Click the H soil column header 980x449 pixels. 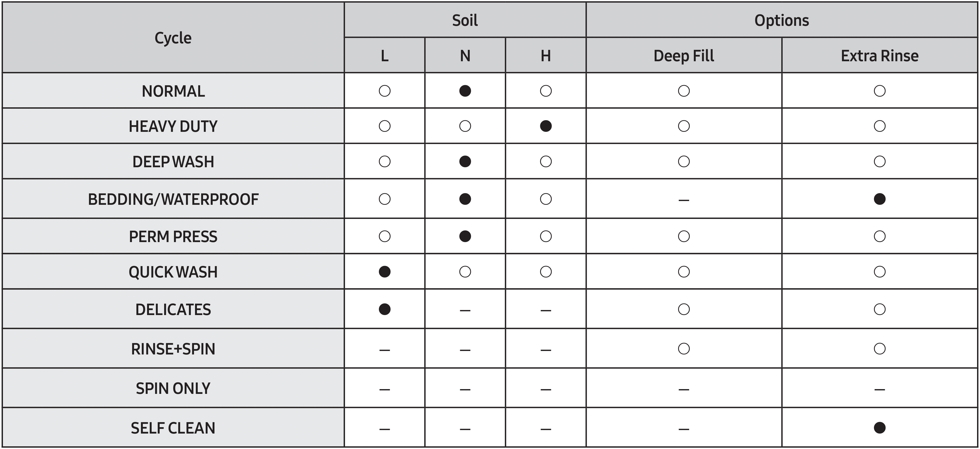(545, 55)
